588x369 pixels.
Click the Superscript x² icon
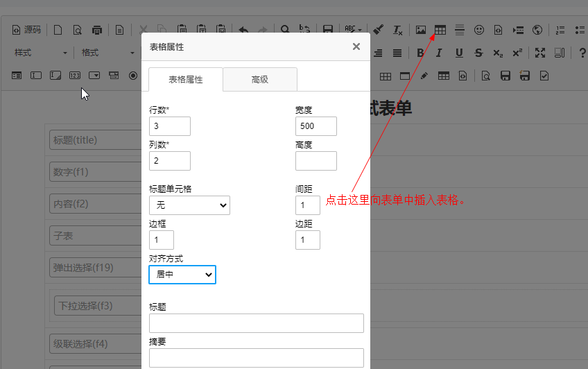[517, 53]
